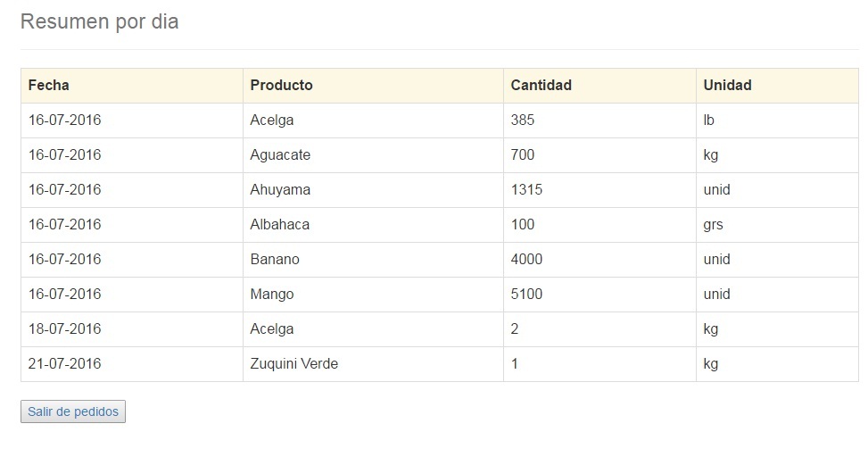Select the Unidad column header
Screen dimensions: 868x457
tap(777, 86)
